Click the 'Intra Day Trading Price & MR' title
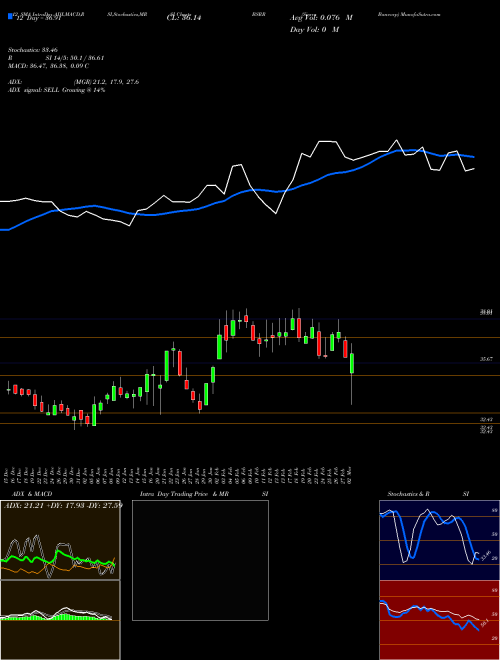The image size is (500, 660). tap(184, 494)
